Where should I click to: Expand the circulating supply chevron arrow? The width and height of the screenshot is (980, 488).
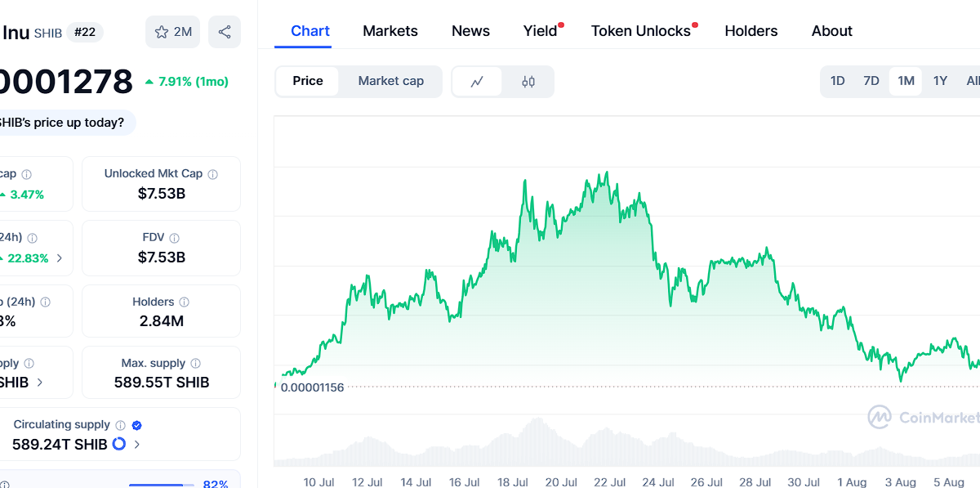pos(137,445)
